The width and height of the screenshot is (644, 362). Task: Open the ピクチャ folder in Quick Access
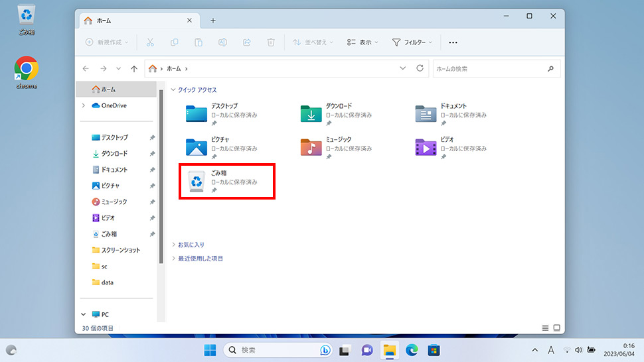tap(222, 148)
